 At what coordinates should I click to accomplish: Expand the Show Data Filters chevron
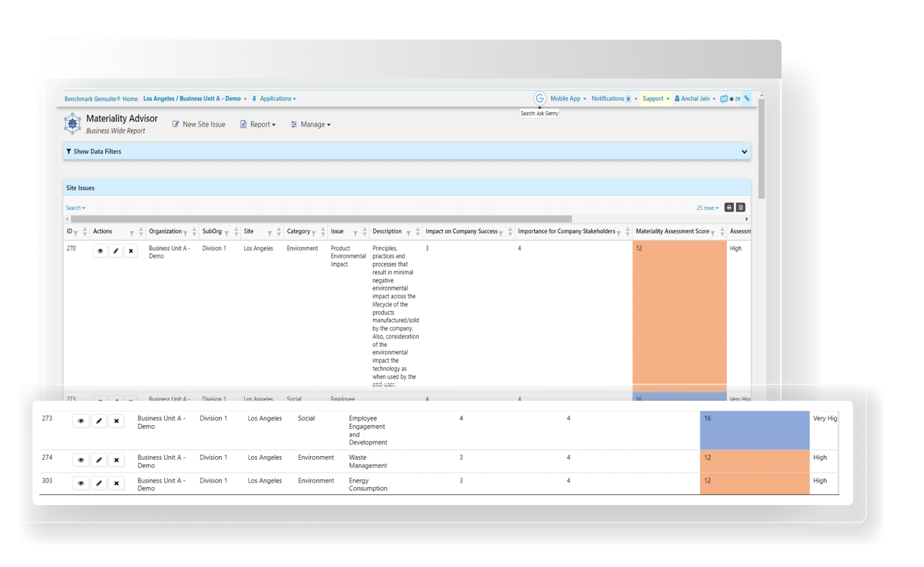click(744, 152)
